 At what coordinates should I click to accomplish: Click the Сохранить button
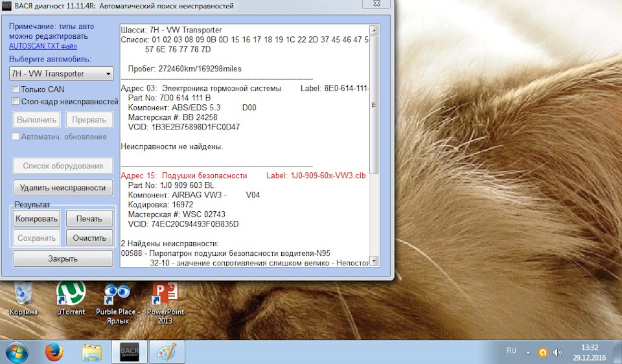[36, 238]
